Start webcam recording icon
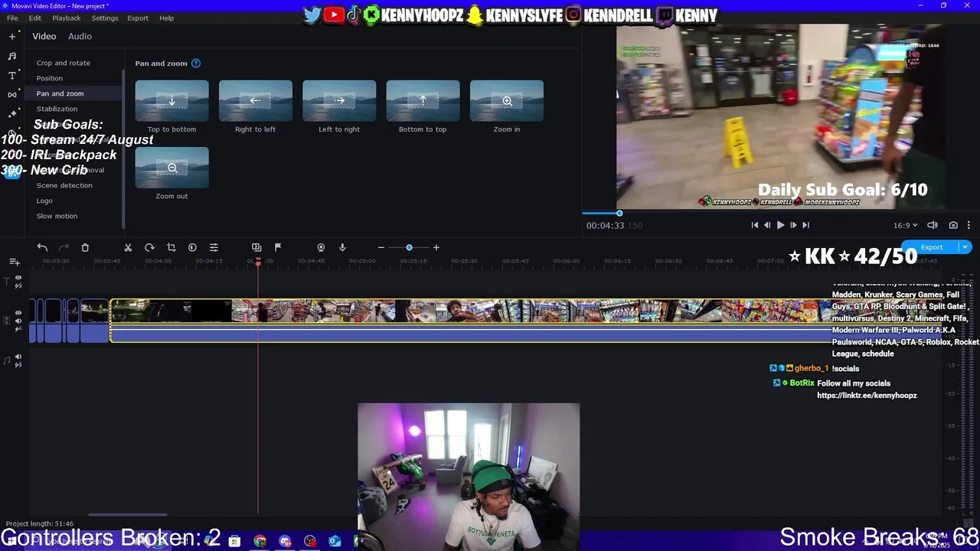 point(321,247)
